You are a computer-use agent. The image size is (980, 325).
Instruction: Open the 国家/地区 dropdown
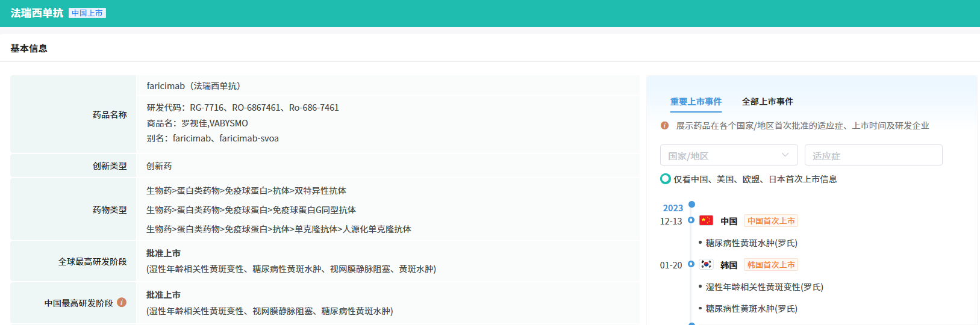click(x=729, y=155)
